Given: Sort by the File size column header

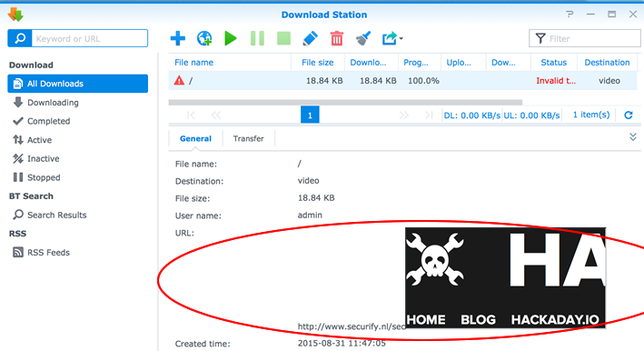Looking at the screenshot, I should coord(318,63).
